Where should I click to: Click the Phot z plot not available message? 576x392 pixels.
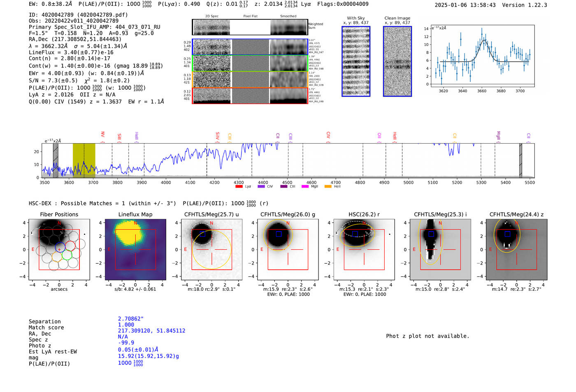coord(427,336)
